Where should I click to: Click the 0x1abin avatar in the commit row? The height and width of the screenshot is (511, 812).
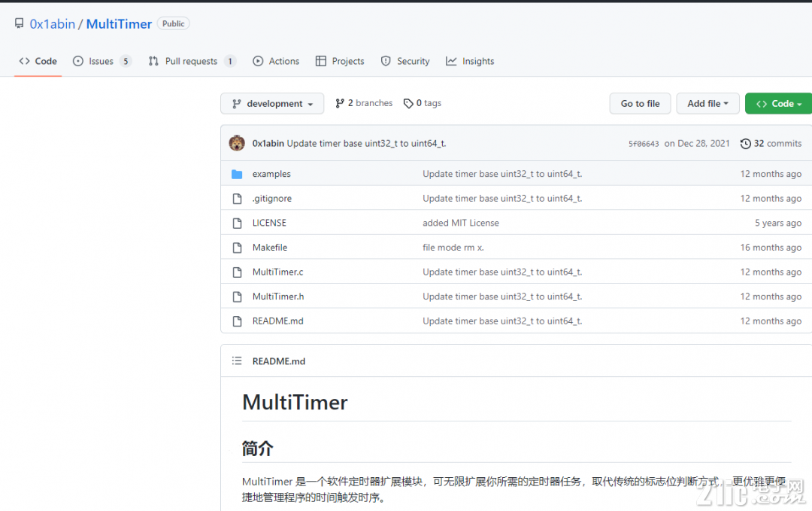point(237,143)
